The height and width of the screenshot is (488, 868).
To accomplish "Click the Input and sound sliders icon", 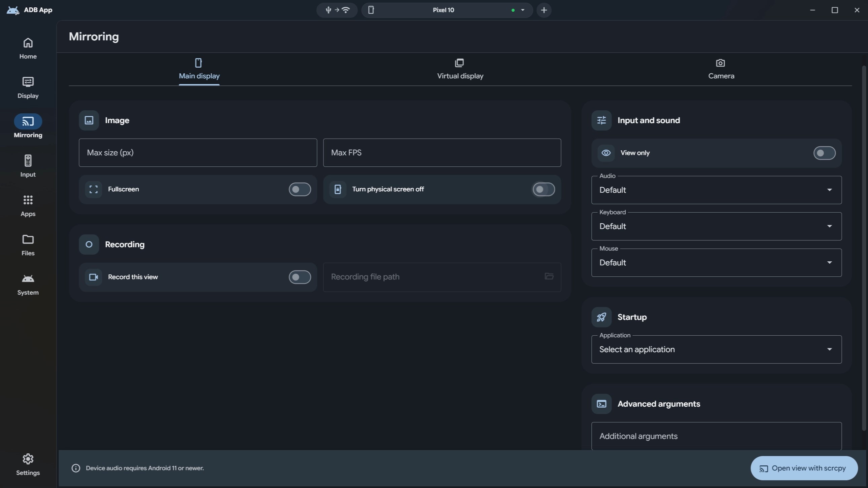I will pos(601,120).
